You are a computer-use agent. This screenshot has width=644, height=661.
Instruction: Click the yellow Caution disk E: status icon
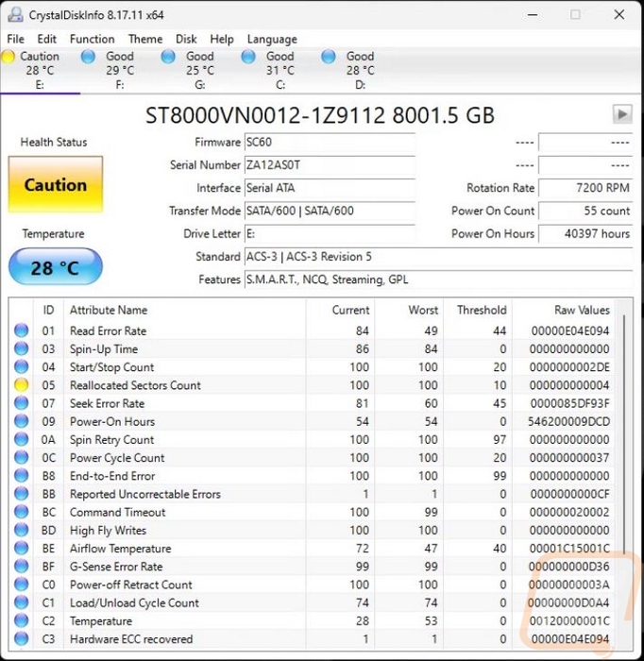pyautogui.click(x=8, y=57)
